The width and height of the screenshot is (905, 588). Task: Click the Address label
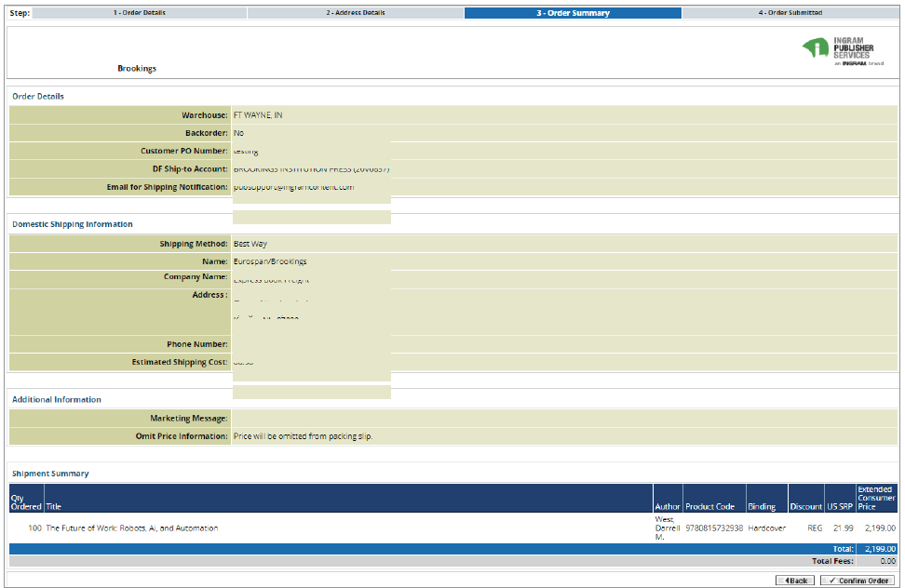210,295
